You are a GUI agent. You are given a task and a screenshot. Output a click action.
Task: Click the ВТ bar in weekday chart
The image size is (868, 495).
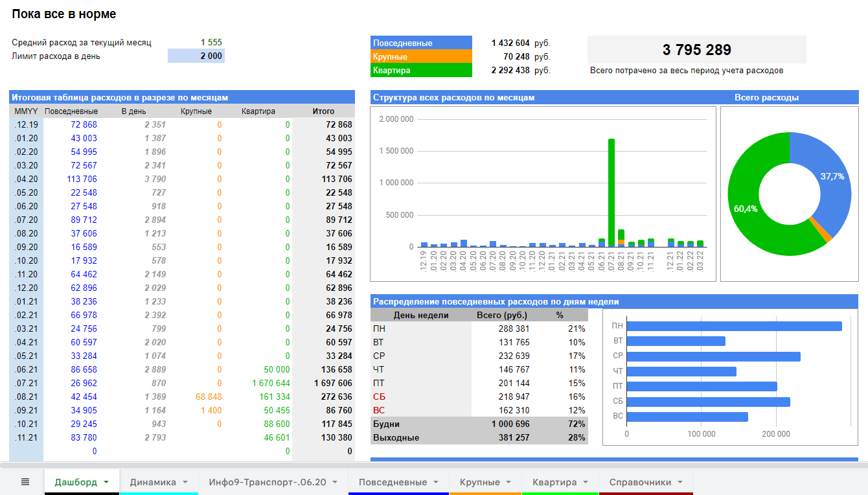tap(676, 341)
